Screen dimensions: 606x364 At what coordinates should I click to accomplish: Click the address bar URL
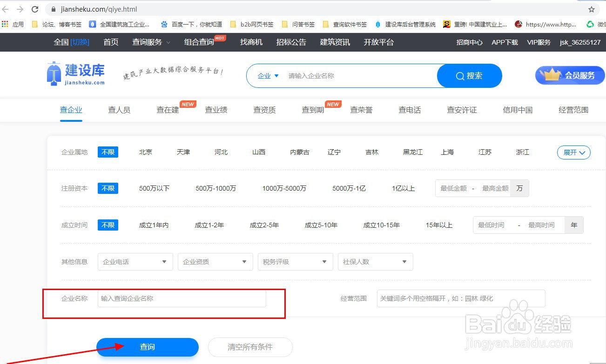pos(99,9)
